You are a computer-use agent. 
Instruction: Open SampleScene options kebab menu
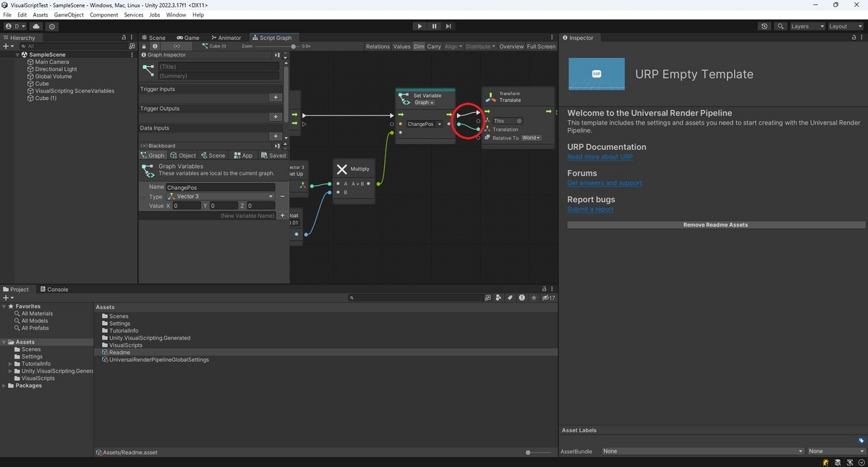pyautogui.click(x=132, y=54)
